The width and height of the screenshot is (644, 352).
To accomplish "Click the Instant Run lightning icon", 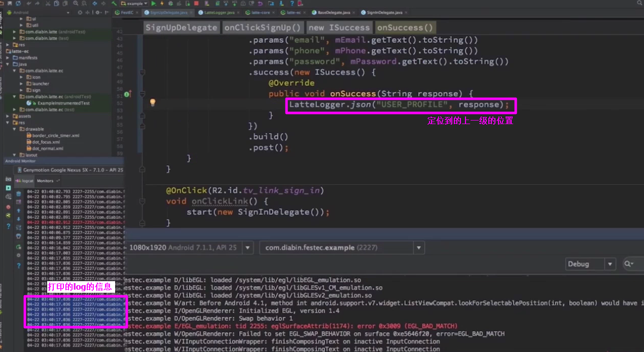I will 162,3.
